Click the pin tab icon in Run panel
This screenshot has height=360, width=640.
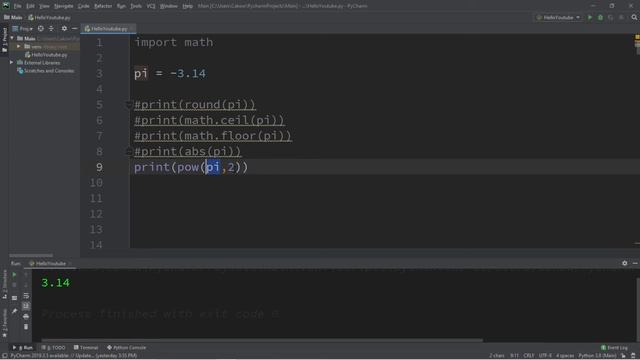pos(14,311)
